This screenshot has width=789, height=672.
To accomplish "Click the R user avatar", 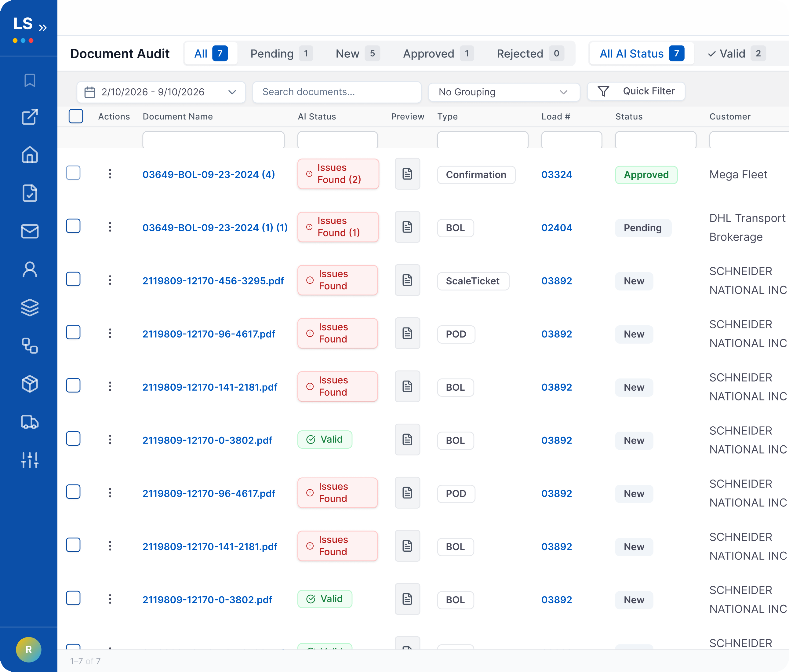I will pos(29,649).
